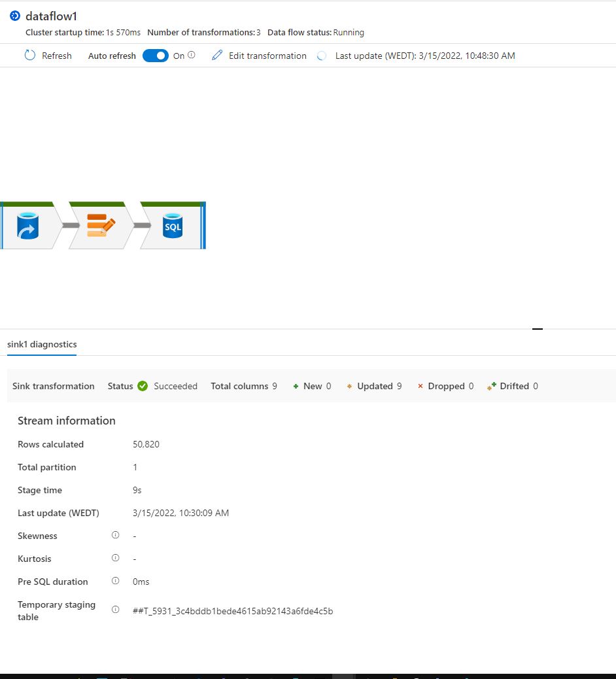The width and height of the screenshot is (616, 679).
Task: Click the spinner icon beside Last update time
Action: (320, 56)
